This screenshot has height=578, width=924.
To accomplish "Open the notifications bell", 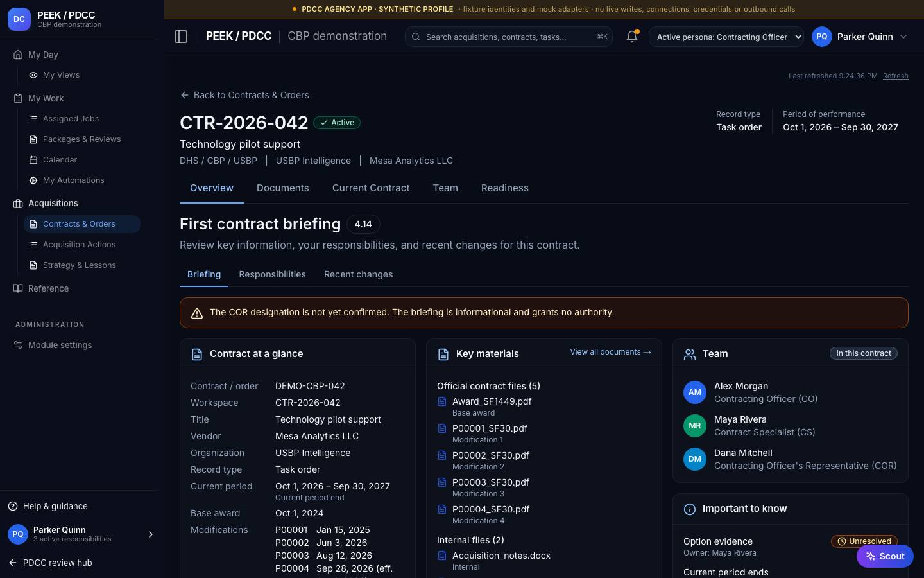I will (632, 37).
